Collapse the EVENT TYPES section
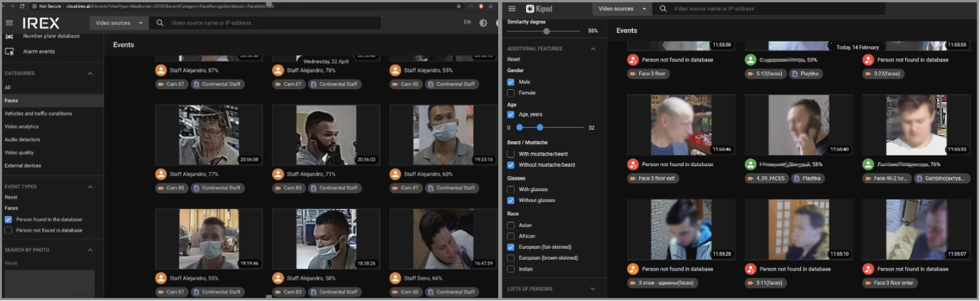The image size is (980, 301). (91, 187)
